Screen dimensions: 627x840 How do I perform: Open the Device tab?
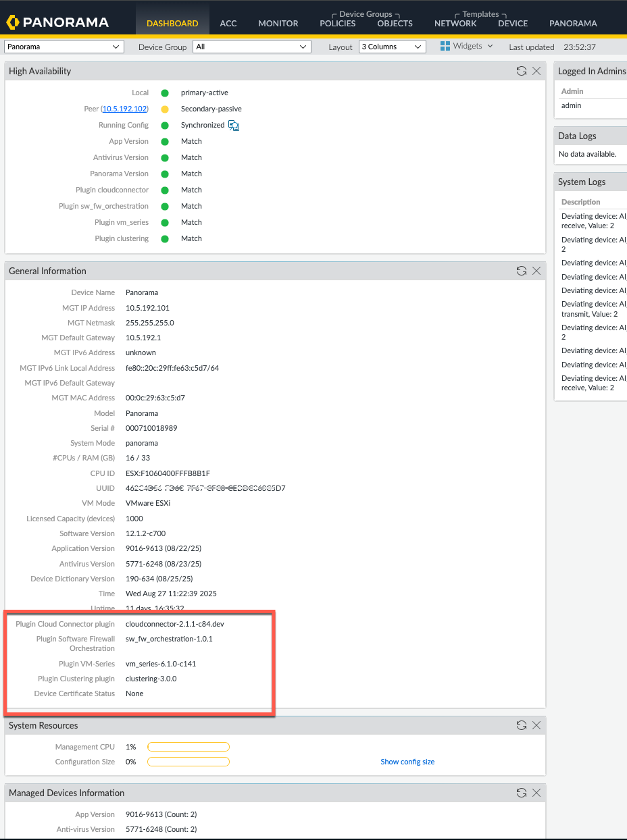pyautogui.click(x=513, y=23)
